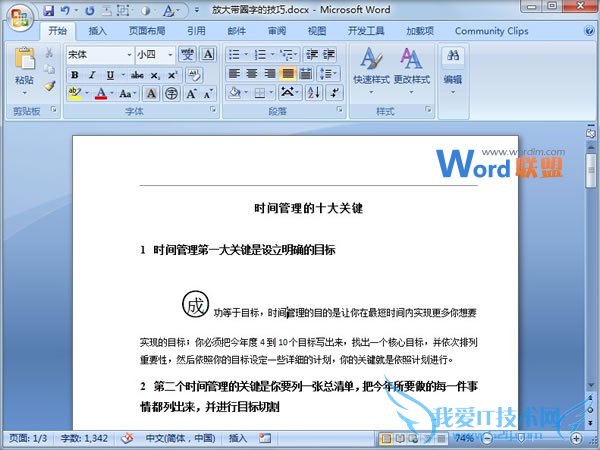Align text right

(270, 73)
